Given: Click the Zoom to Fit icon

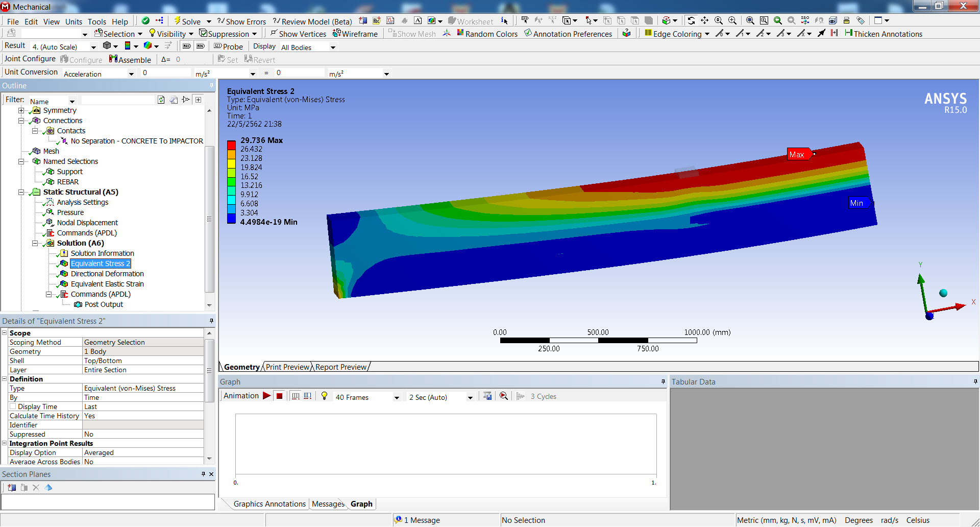Looking at the screenshot, I should point(750,20).
